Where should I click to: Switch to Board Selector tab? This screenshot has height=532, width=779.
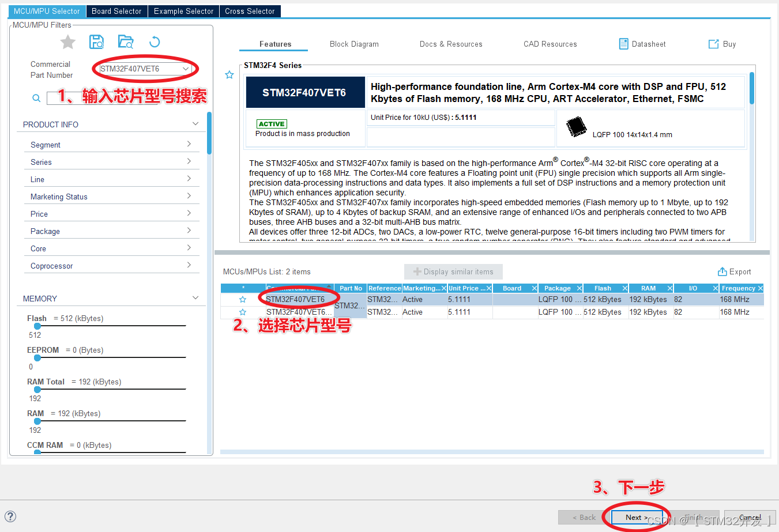tap(116, 11)
